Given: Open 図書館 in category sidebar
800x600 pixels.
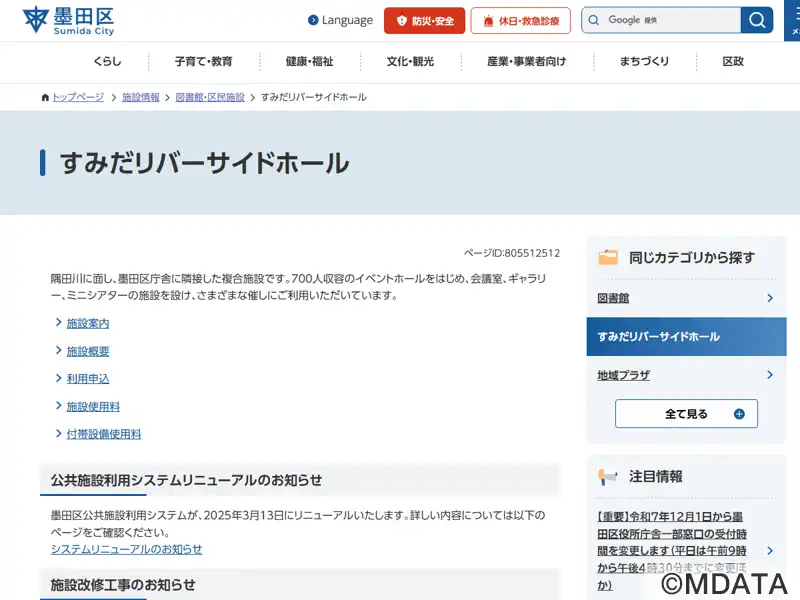Looking at the screenshot, I should [x=613, y=298].
